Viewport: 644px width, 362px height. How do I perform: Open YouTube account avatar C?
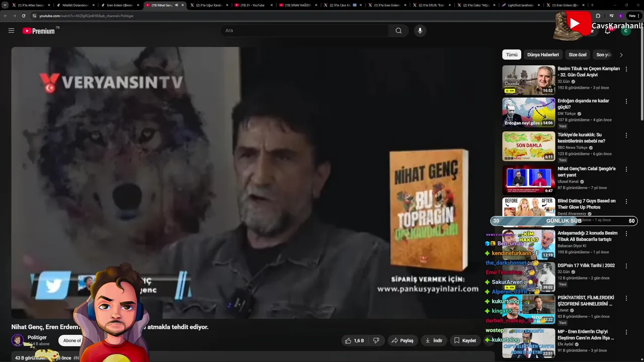coord(625,31)
